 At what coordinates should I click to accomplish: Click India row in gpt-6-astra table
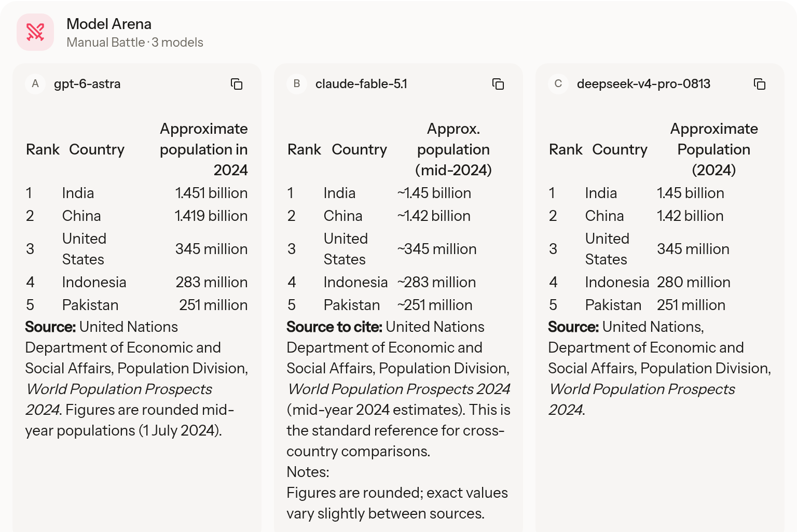coord(137,193)
